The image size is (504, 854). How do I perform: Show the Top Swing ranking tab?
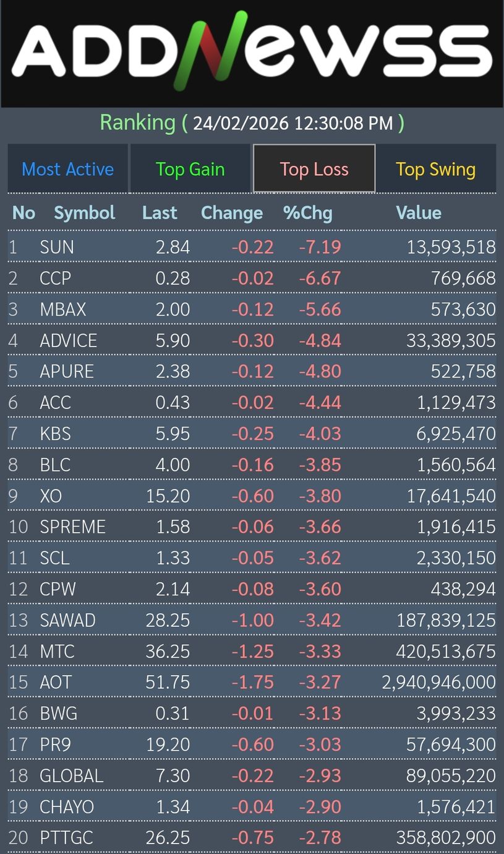pos(435,169)
